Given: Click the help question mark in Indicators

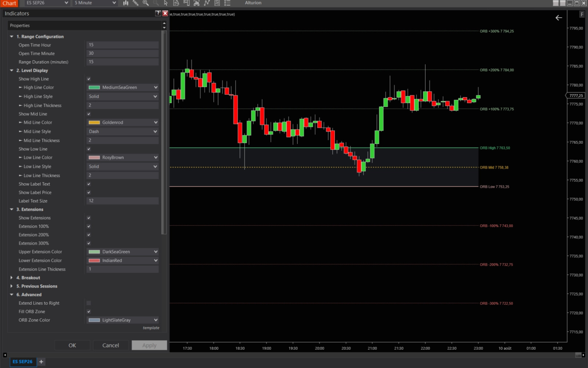Looking at the screenshot, I should coord(158,13).
